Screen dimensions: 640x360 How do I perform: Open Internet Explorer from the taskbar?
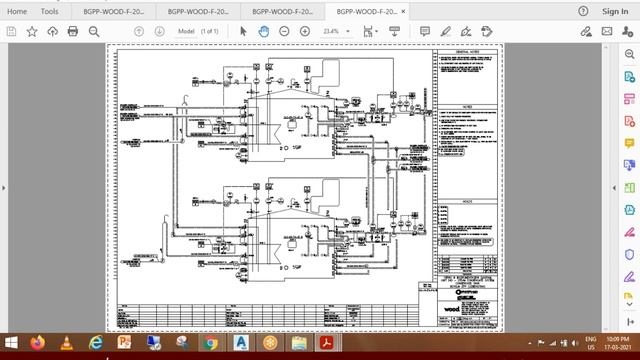[x=96, y=343]
